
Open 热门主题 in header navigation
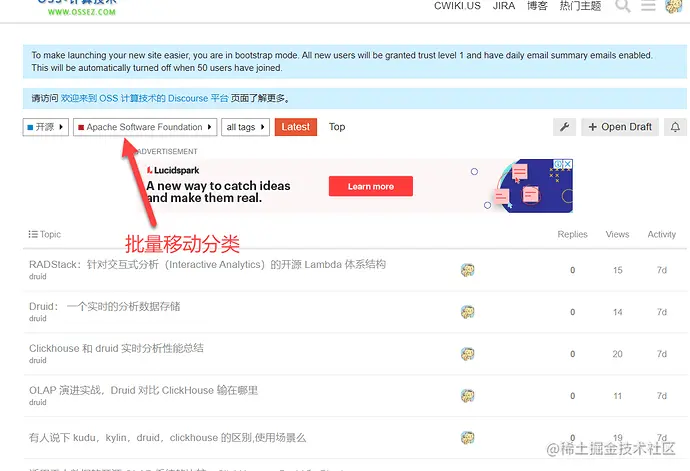click(580, 6)
